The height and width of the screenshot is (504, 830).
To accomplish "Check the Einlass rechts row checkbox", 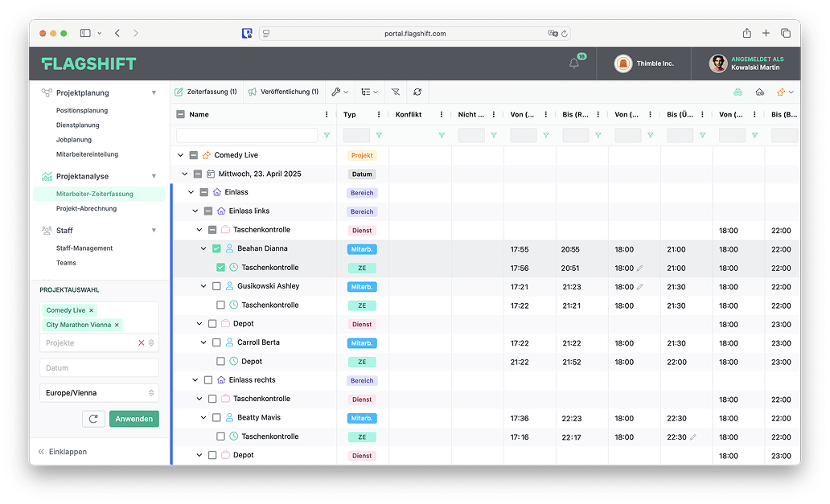I will point(208,380).
